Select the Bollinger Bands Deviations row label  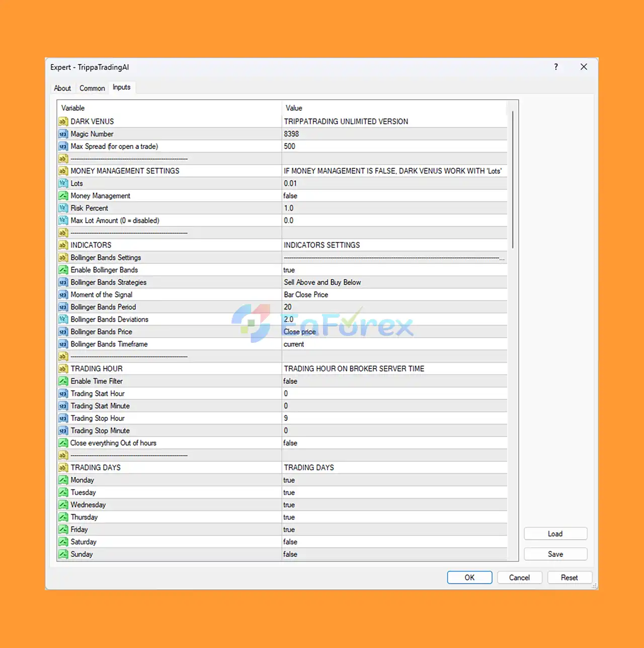tap(109, 319)
